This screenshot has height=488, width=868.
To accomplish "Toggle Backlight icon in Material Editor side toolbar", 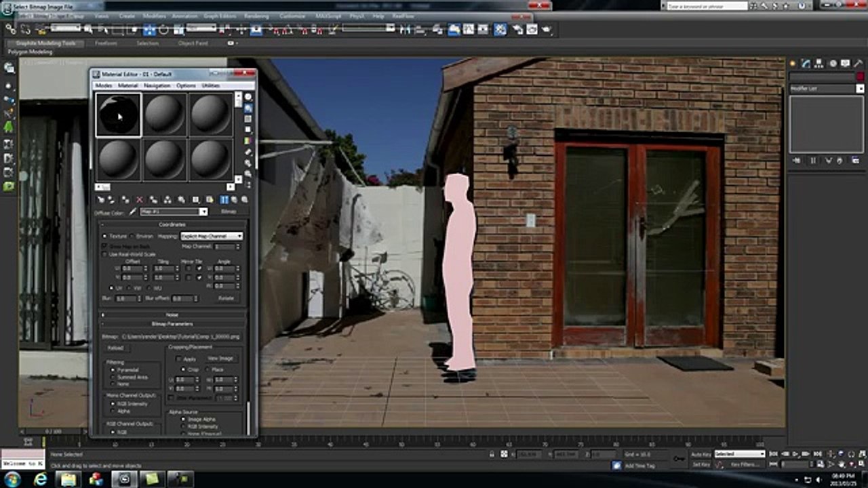I will point(248,108).
